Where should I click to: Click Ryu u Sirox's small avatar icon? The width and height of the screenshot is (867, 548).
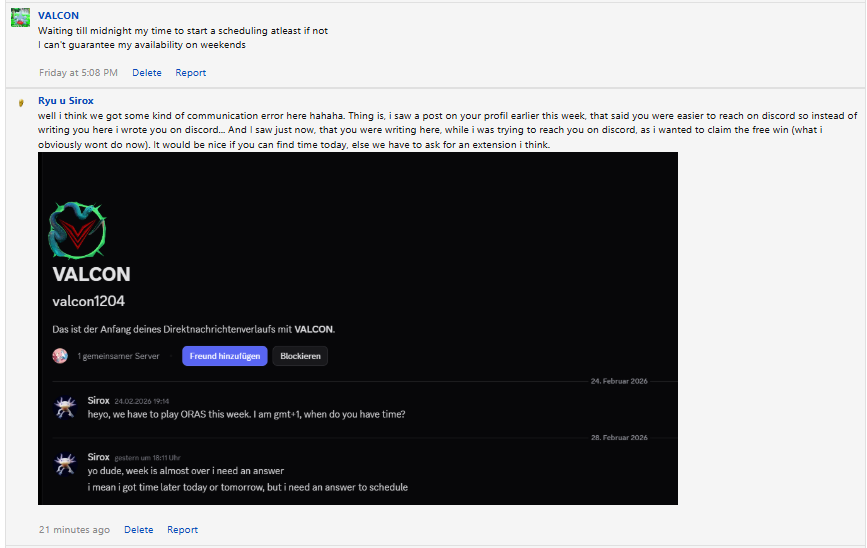(x=21, y=102)
